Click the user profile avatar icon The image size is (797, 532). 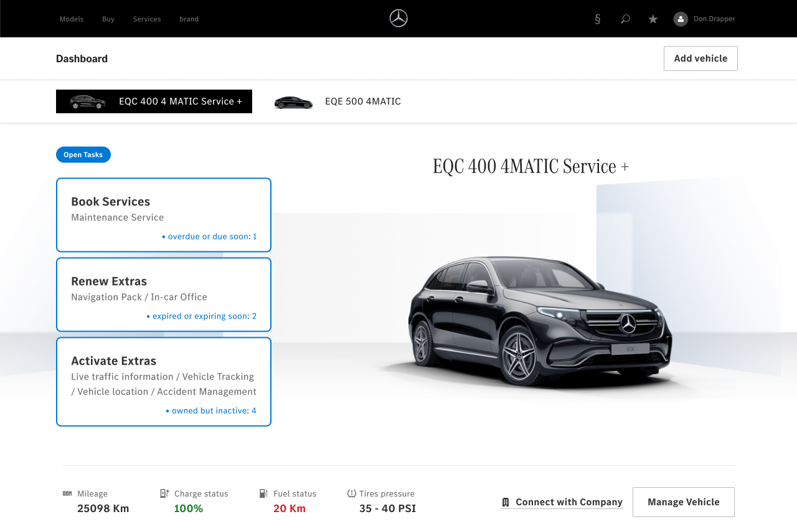[x=681, y=19]
